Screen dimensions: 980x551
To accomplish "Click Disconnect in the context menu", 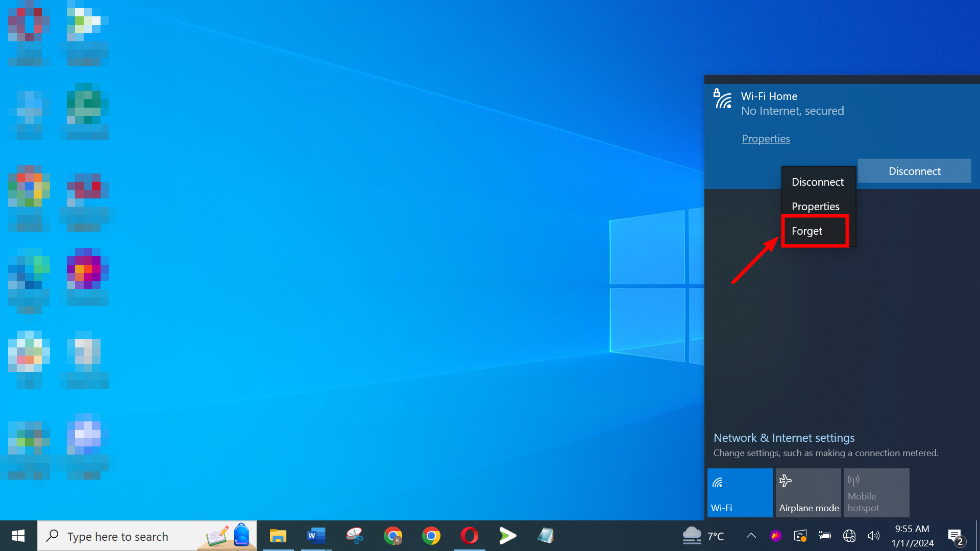I will (817, 182).
